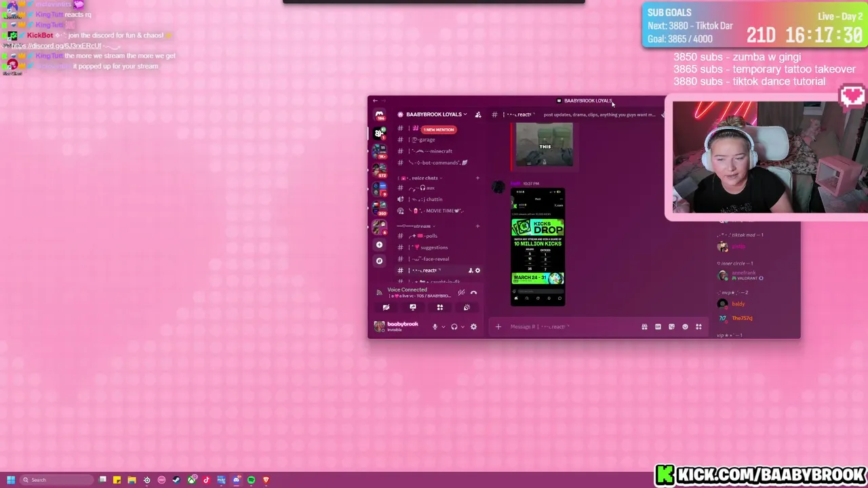
Task: Open settings gear for react channel
Action: click(x=477, y=270)
